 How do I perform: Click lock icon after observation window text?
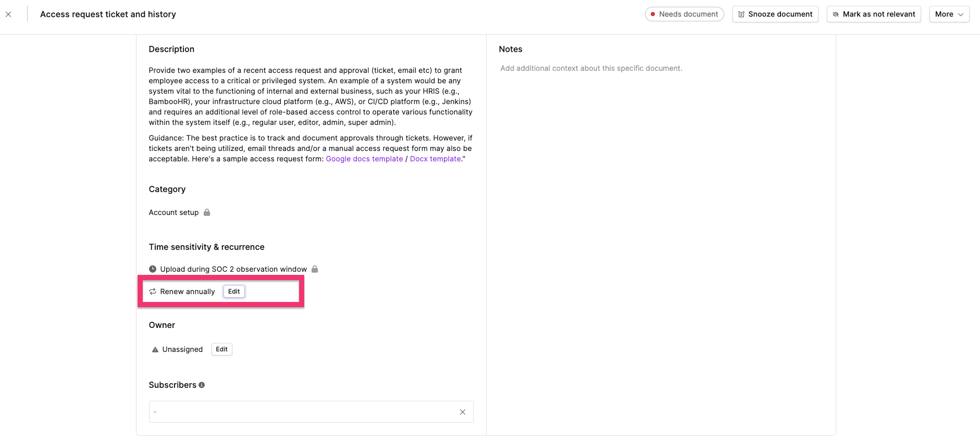coord(315,269)
